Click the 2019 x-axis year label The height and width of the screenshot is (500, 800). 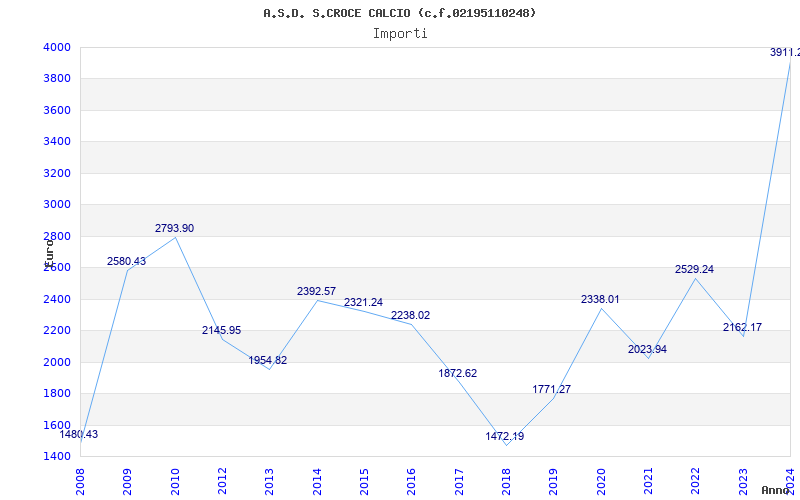(x=553, y=482)
